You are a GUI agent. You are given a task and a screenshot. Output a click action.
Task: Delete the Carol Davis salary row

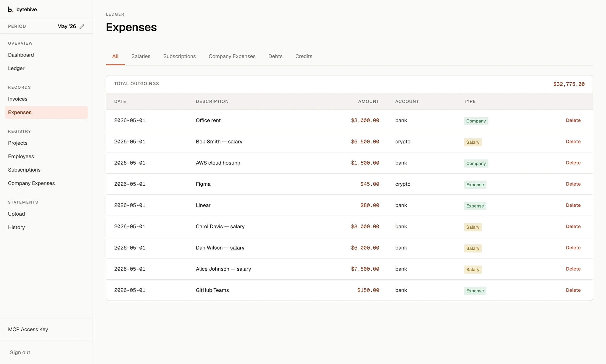pos(573,227)
